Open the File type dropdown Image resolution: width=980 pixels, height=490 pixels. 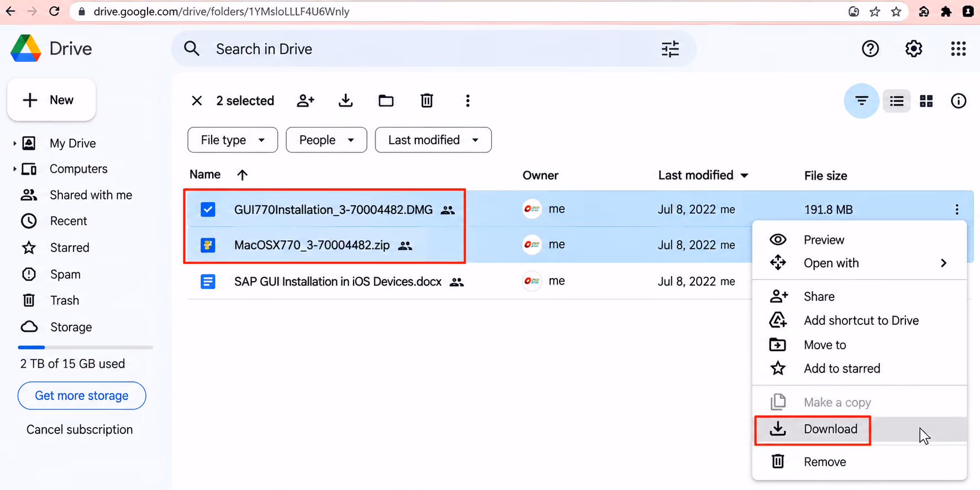tap(233, 140)
